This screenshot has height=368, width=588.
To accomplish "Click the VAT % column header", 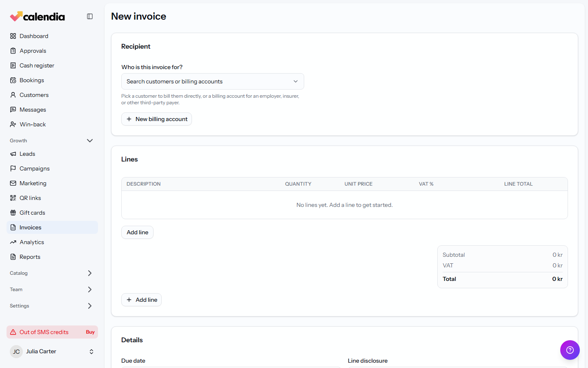I will pyautogui.click(x=426, y=184).
